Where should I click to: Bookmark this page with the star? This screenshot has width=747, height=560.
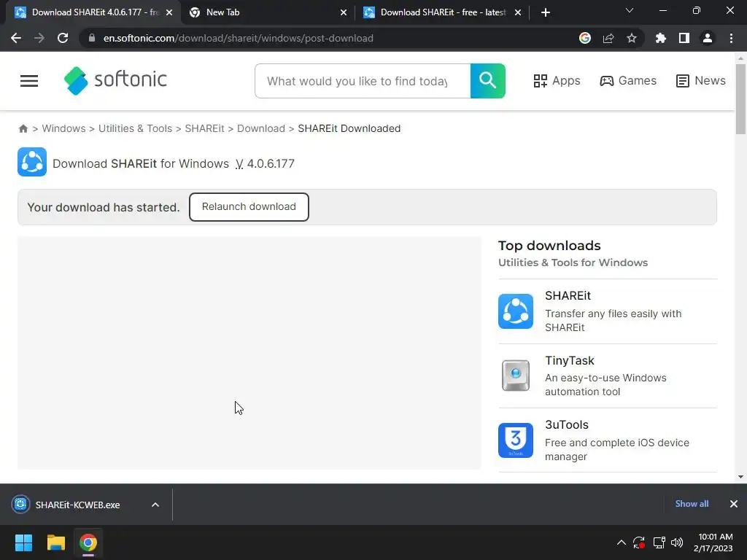(x=632, y=38)
